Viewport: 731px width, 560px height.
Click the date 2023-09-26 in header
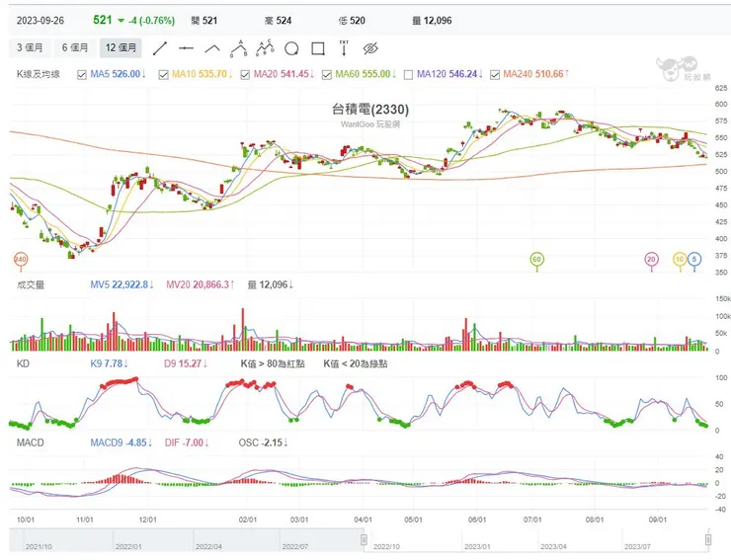tap(41, 21)
